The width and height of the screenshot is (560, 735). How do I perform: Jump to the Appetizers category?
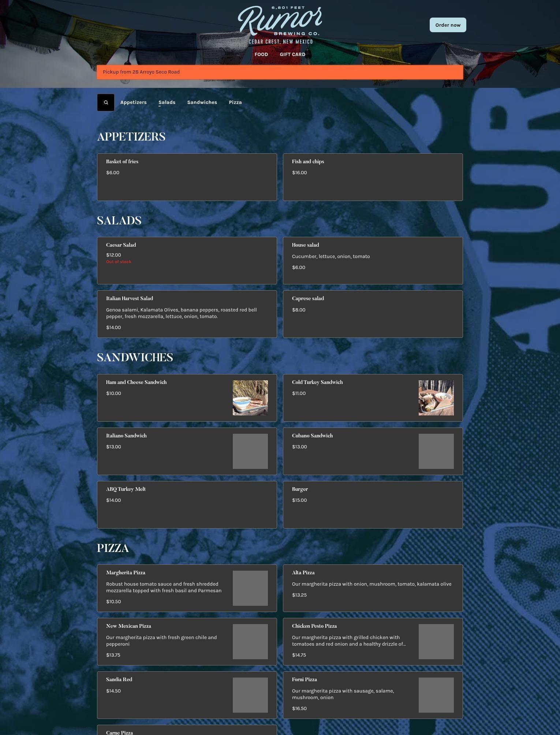pyautogui.click(x=134, y=102)
